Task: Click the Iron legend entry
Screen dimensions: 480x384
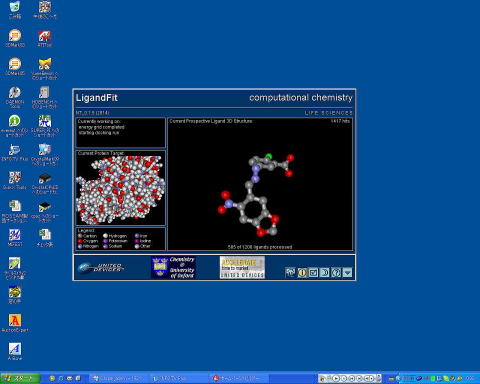Action: click(141, 236)
